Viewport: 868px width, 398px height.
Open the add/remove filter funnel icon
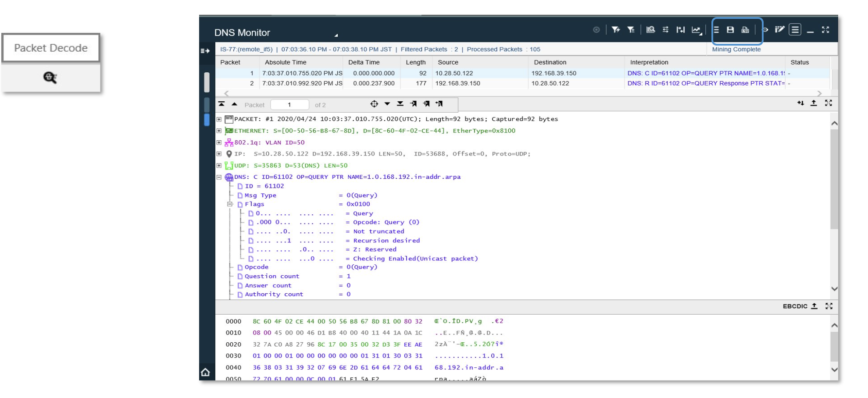[x=631, y=30]
